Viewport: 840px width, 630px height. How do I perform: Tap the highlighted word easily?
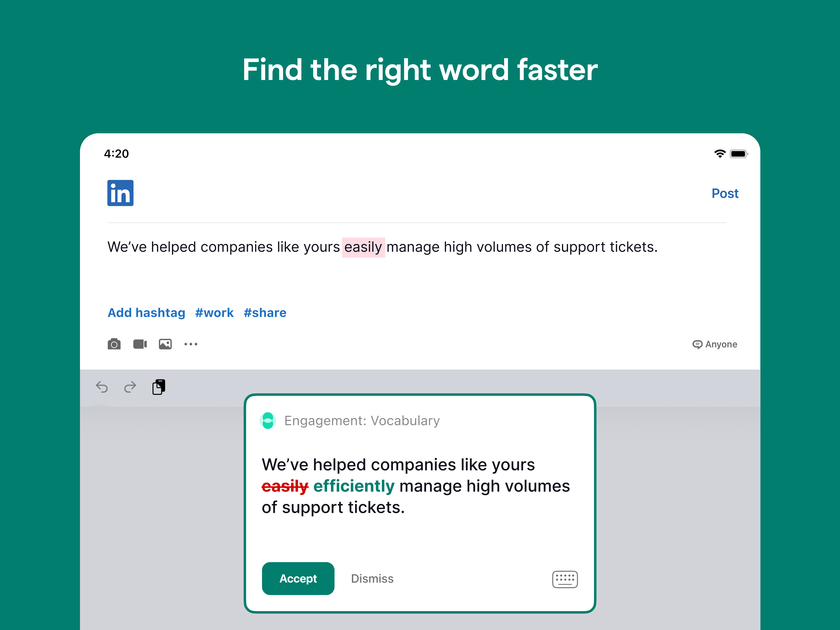[x=363, y=247]
